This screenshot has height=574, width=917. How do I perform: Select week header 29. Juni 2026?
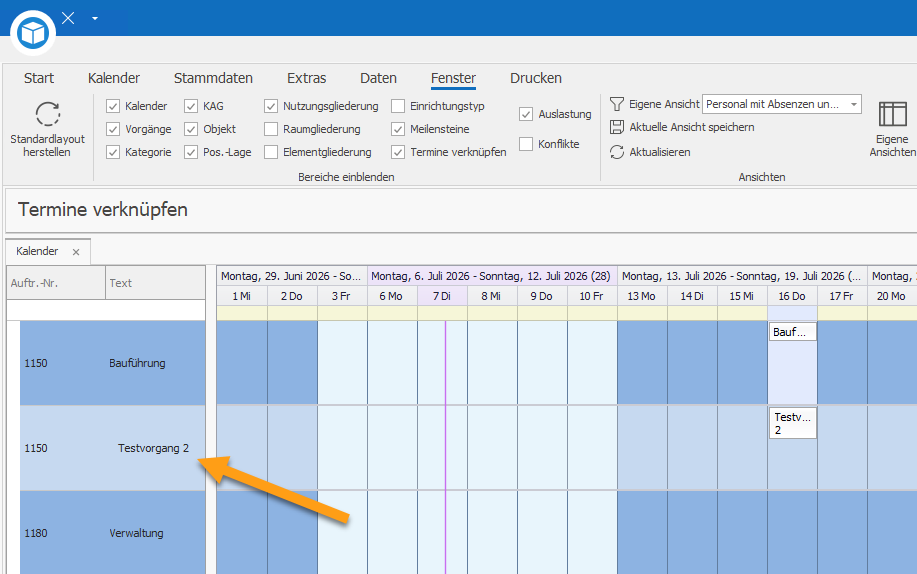tap(292, 276)
